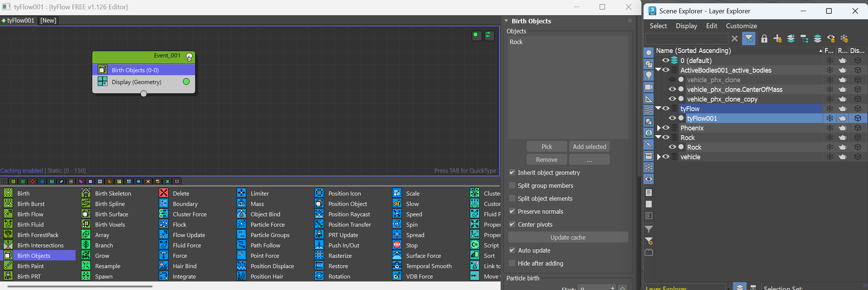Click the lock icon in Scene Explorer toolbar
This screenshot has width=868, height=290.
[x=764, y=39]
